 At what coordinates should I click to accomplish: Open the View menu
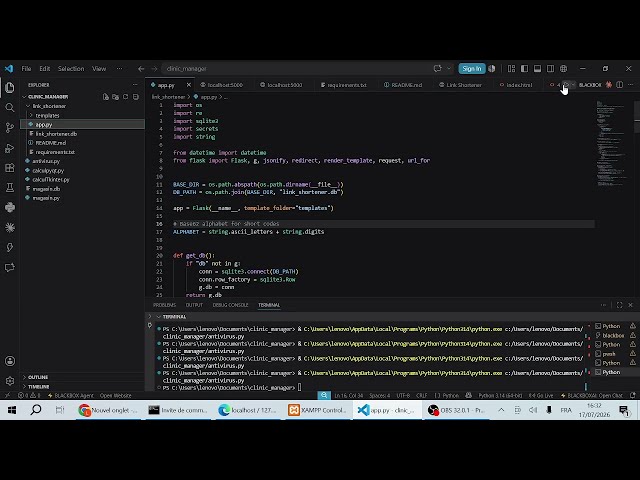[99, 69]
